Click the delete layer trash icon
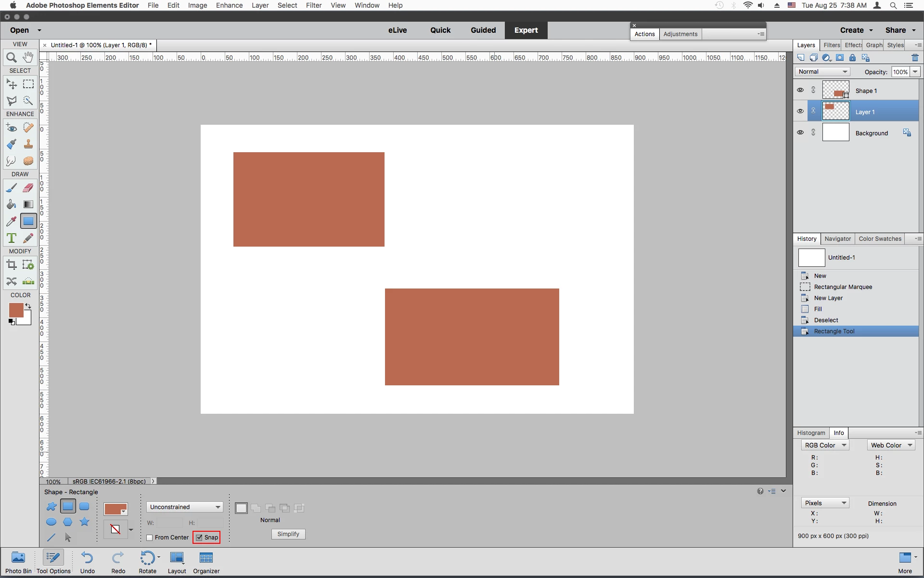Viewport: 924px width, 578px height. (x=915, y=58)
